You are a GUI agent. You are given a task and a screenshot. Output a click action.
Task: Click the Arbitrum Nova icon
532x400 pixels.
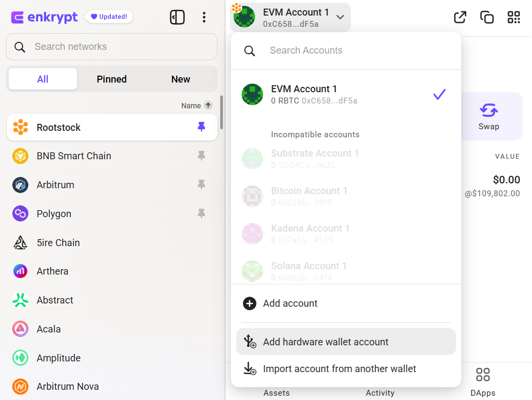20,387
